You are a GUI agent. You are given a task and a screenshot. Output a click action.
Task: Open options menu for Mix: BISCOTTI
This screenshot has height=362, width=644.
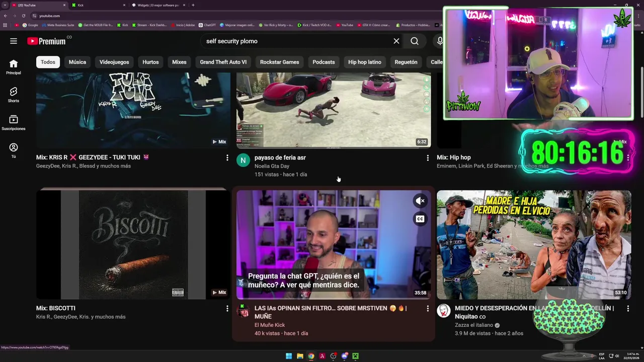coord(227,309)
